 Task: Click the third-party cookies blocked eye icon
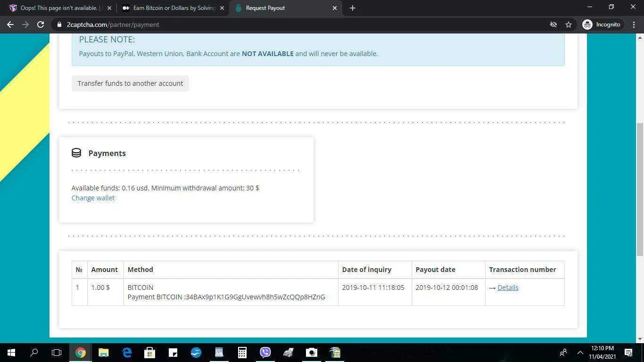(x=553, y=25)
